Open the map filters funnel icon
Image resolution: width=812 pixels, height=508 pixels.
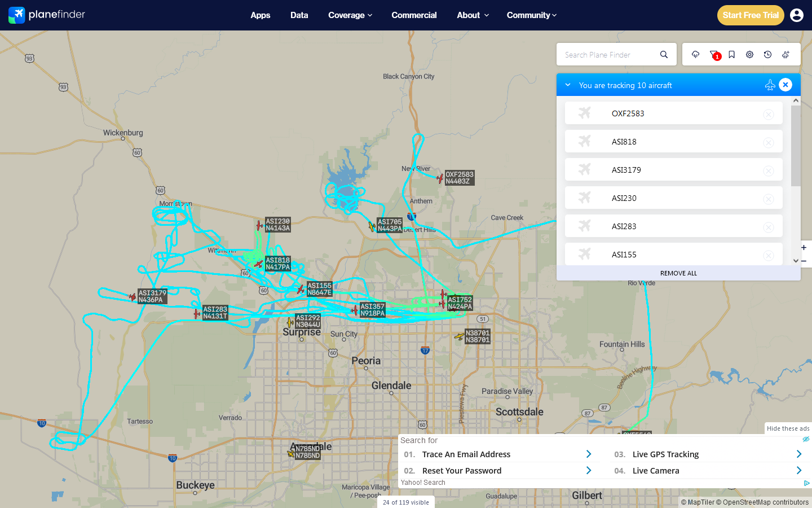[714, 55]
